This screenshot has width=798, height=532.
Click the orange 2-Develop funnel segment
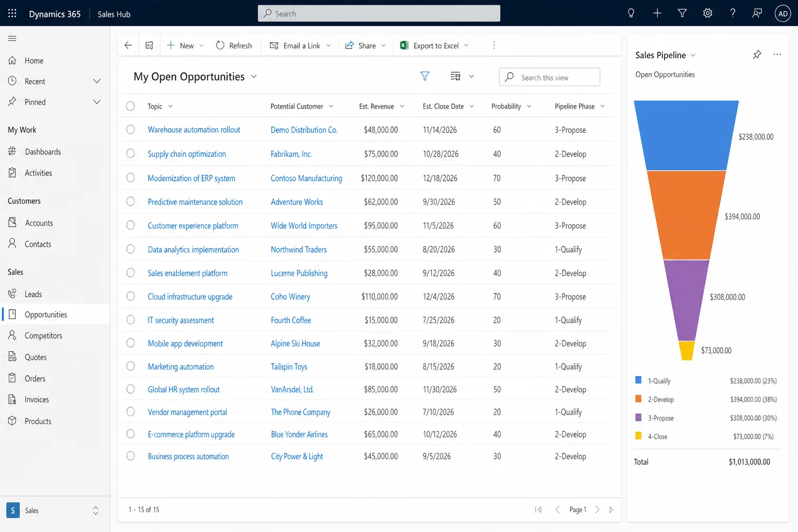686,215
